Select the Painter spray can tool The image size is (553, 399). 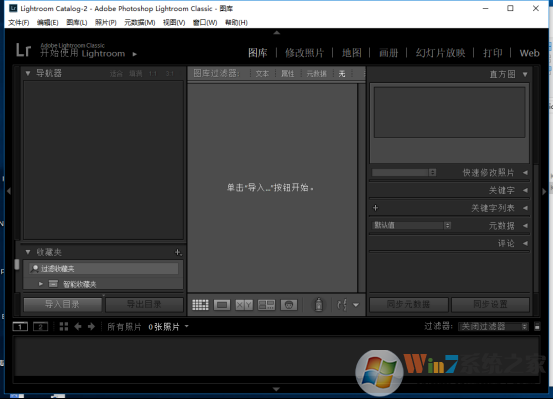pyautogui.click(x=318, y=304)
